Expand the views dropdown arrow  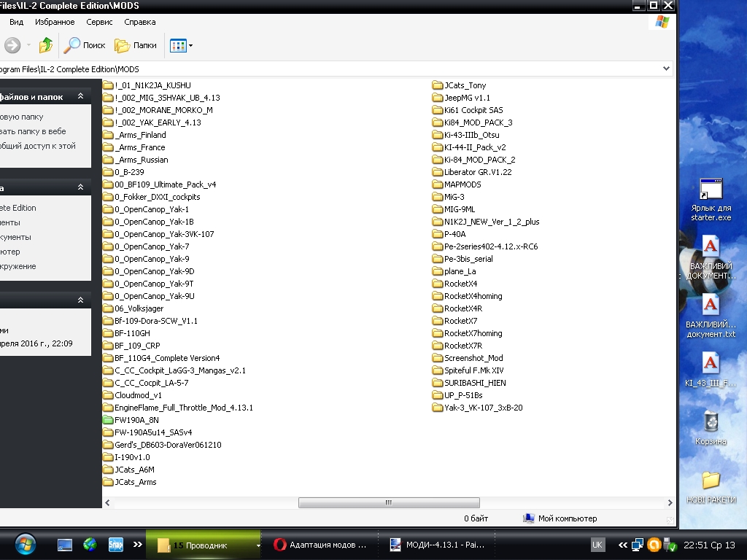(190, 46)
